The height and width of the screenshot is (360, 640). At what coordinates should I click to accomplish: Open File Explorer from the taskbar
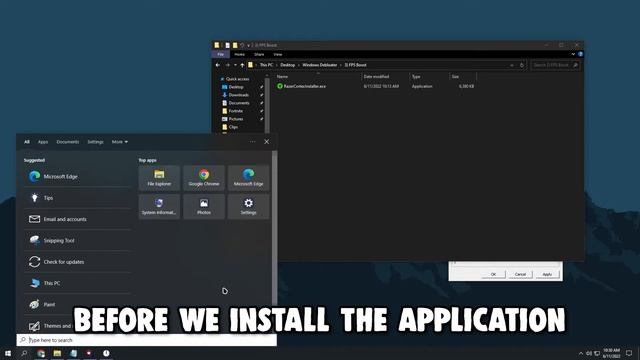coord(57,353)
